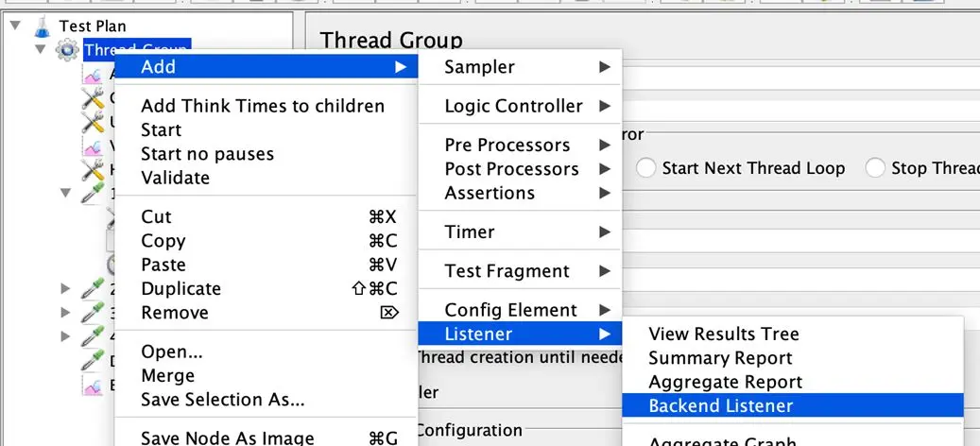This screenshot has width=980, height=446.
Task: Collapse the Test Plan tree node
Action: point(15,26)
